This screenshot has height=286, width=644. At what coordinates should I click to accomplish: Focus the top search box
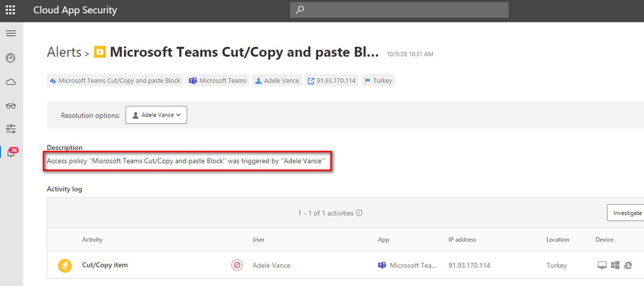(x=399, y=10)
